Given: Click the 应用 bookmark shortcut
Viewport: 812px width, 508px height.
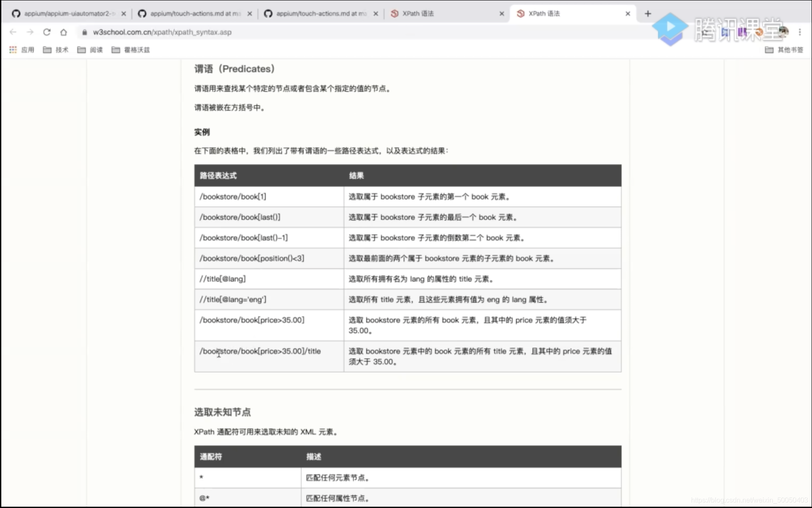Looking at the screenshot, I should tap(28, 50).
